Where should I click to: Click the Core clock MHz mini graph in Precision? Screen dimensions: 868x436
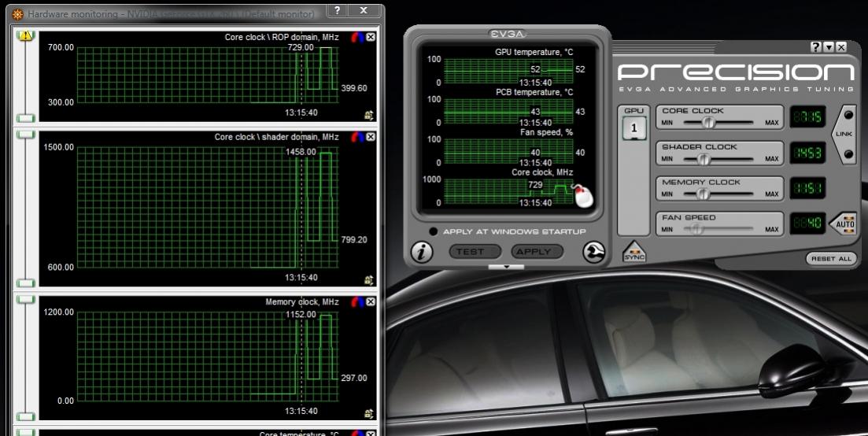point(508,191)
